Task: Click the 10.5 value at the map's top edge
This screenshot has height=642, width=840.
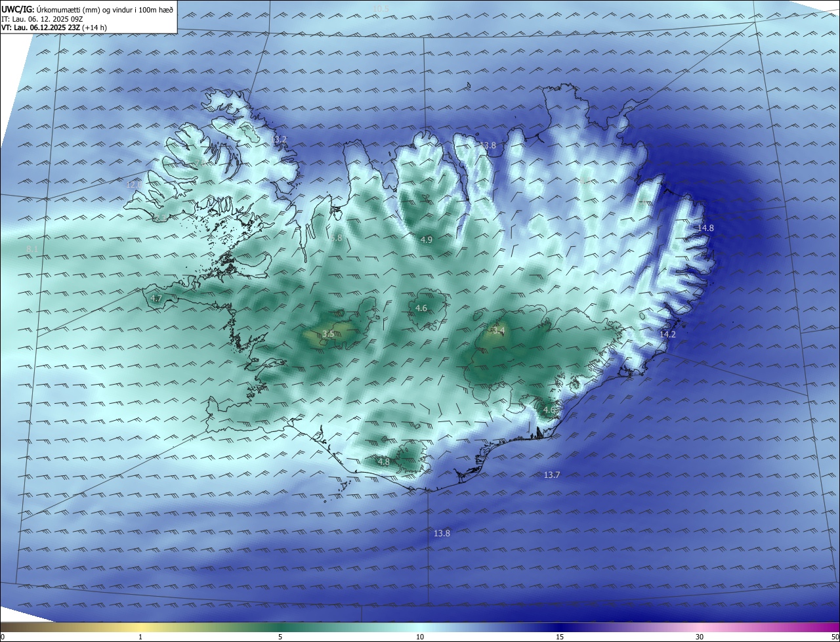Action: point(381,9)
